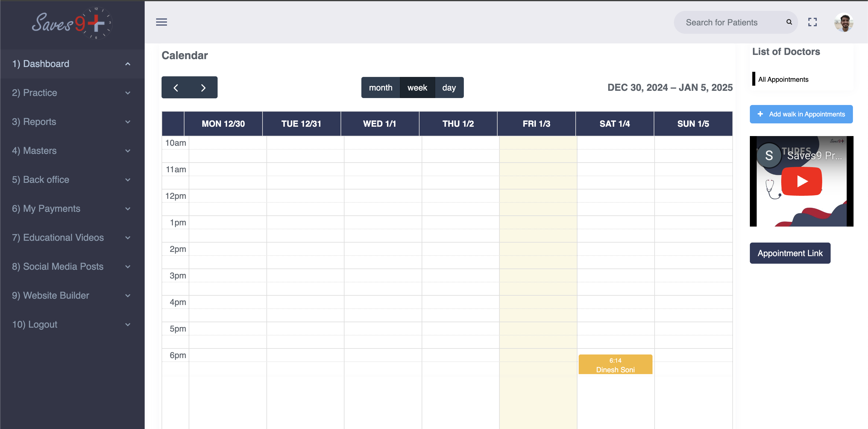Open the Dinesh Soni 6:14 appointment
The height and width of the screenshot is (429, 868).
pos(615,364)
